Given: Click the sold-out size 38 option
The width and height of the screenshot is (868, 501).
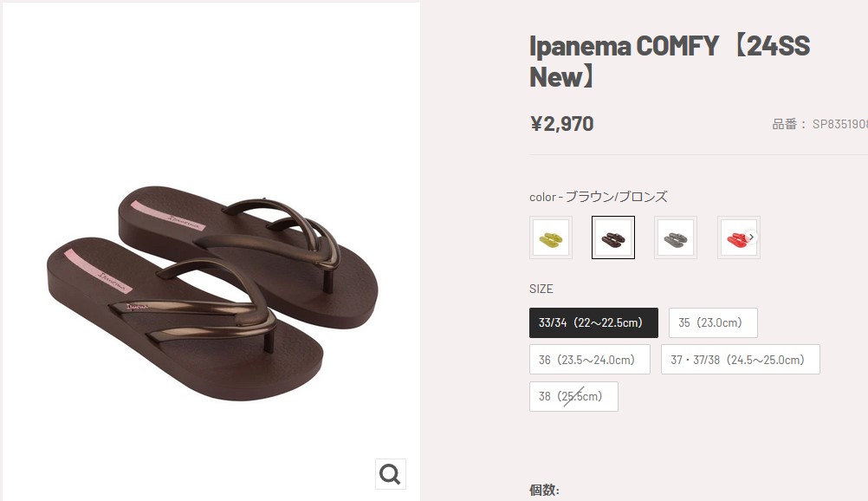Looking at the screenshot, I should click(573, 396).
